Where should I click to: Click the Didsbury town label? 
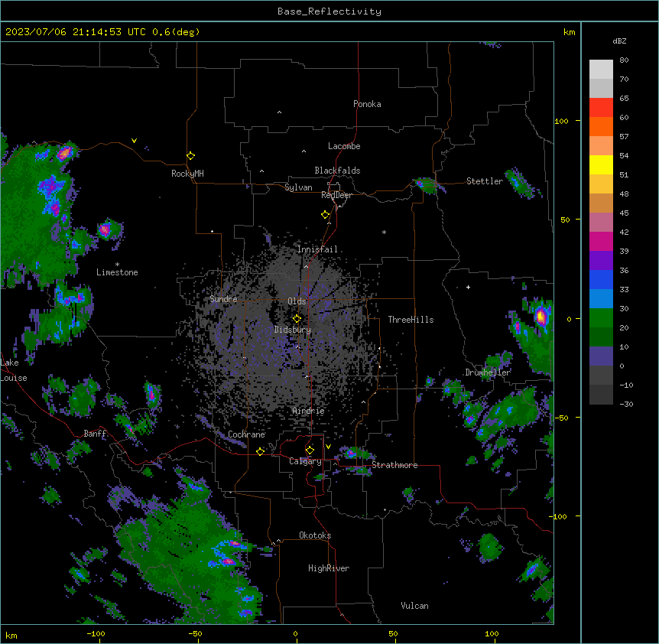coord(292,330)
